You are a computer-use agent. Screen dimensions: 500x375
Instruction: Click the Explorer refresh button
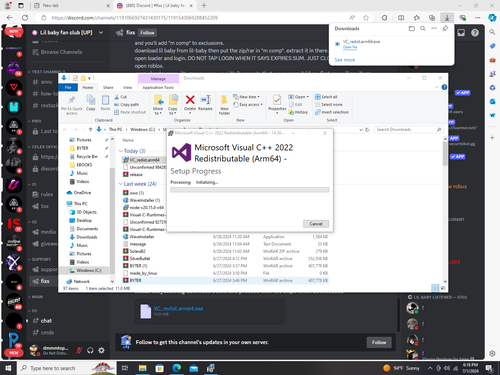(x=367, y=130)
